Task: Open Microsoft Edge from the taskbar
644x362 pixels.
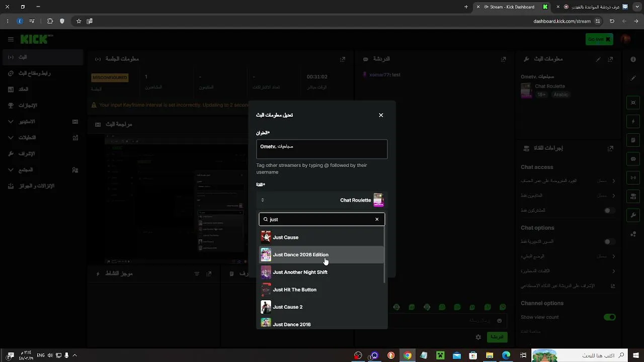Action: 506,355
